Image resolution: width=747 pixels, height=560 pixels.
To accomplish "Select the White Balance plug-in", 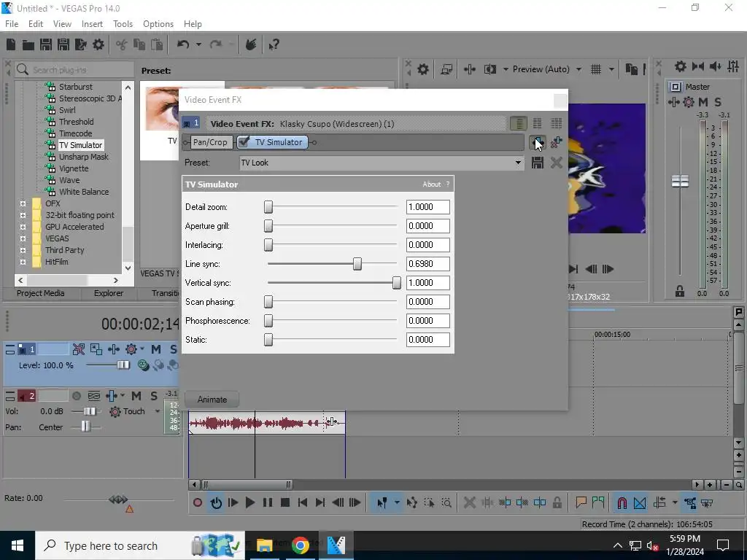I will [84, 192].
